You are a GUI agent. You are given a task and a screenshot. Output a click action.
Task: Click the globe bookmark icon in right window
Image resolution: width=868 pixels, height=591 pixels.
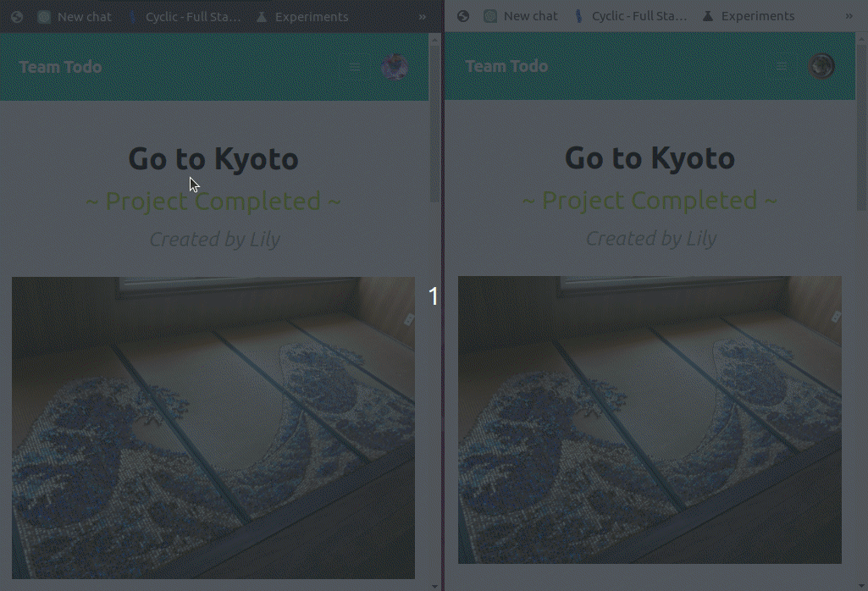pyautogui.click(x=462, y=17)
